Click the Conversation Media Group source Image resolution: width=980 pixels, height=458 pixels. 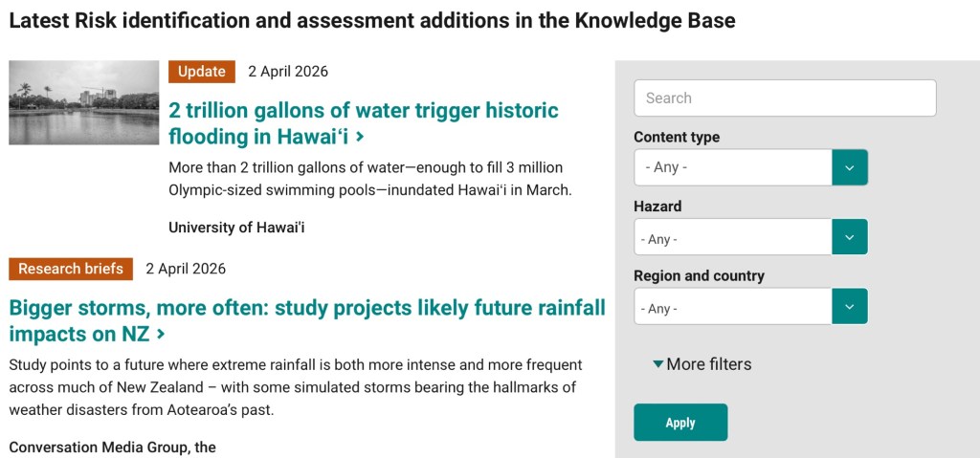[x=112, y=447]
